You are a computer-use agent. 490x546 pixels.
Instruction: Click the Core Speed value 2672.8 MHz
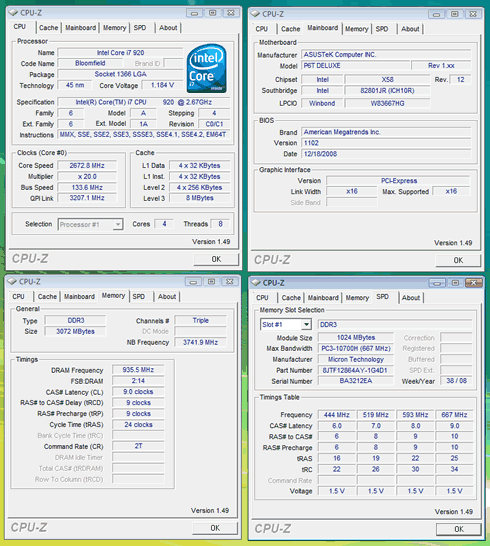(87, 165)
